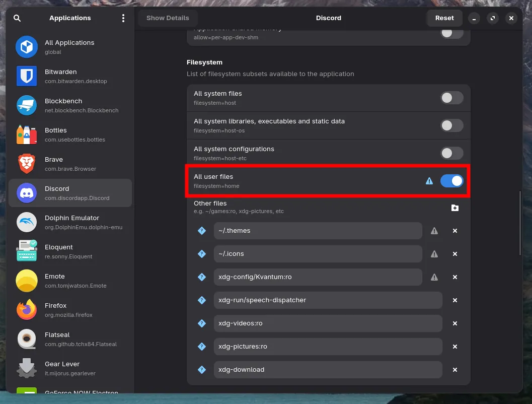The image size is (532, 404).
Task: Click the help icon next to xdg-pictures:ro
Action: point(202,347)
